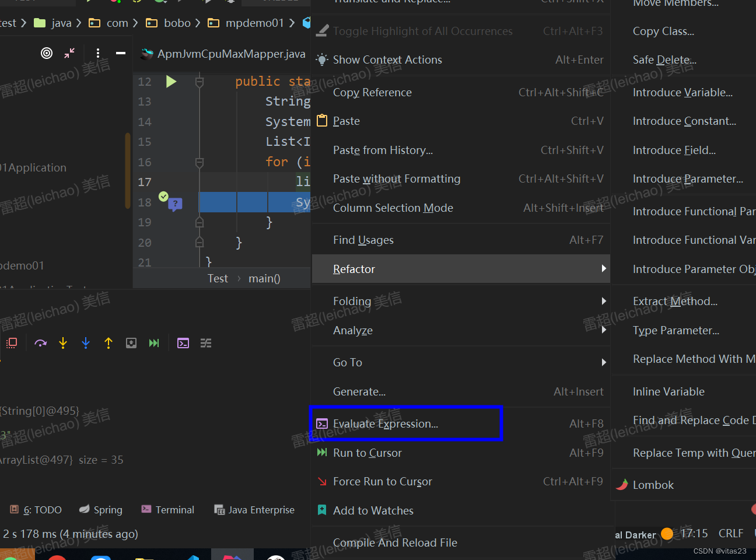Click the Lombok chili pepper icon

pyautogui.click(x=622, y=484)
